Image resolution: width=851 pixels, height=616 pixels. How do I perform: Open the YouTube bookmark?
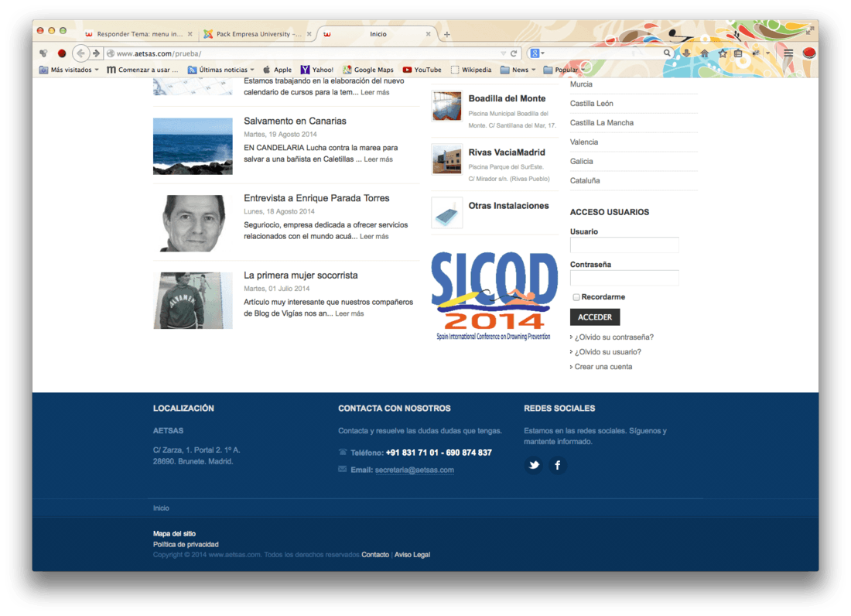click(x=422, y=70)
